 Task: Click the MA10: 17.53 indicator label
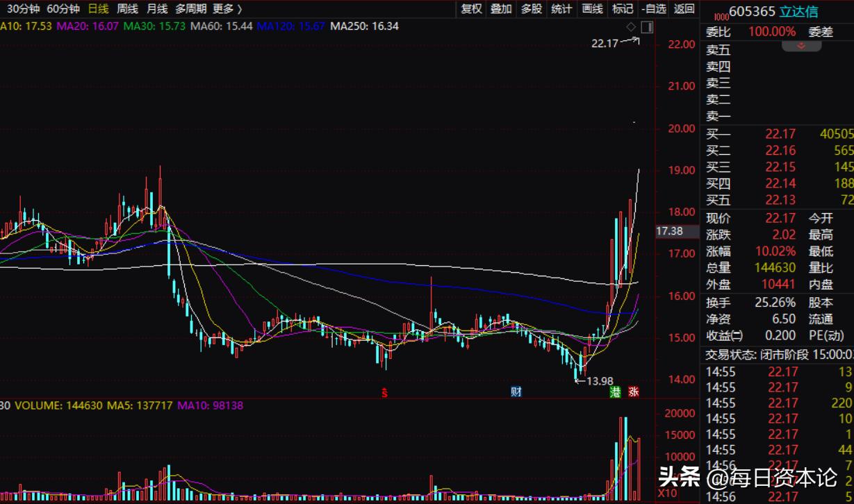[x=26, y=26]
